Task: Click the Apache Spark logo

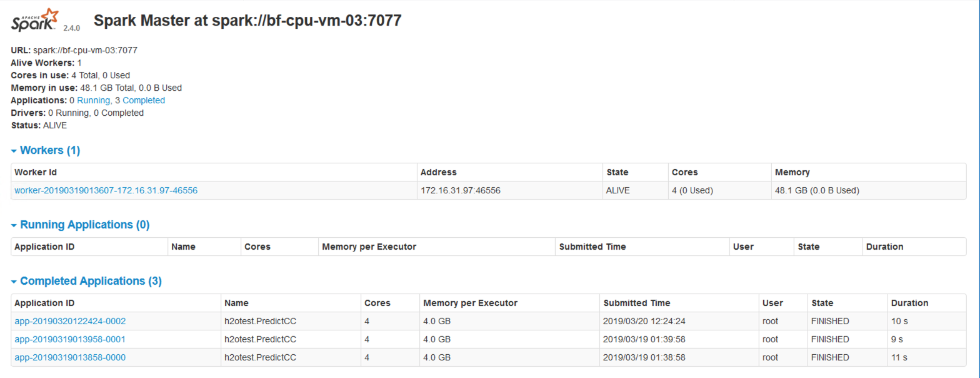Action: (x=35, y=21)
